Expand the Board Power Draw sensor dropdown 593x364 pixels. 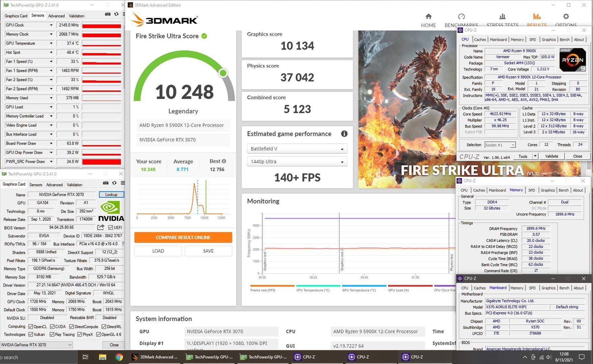51,143
